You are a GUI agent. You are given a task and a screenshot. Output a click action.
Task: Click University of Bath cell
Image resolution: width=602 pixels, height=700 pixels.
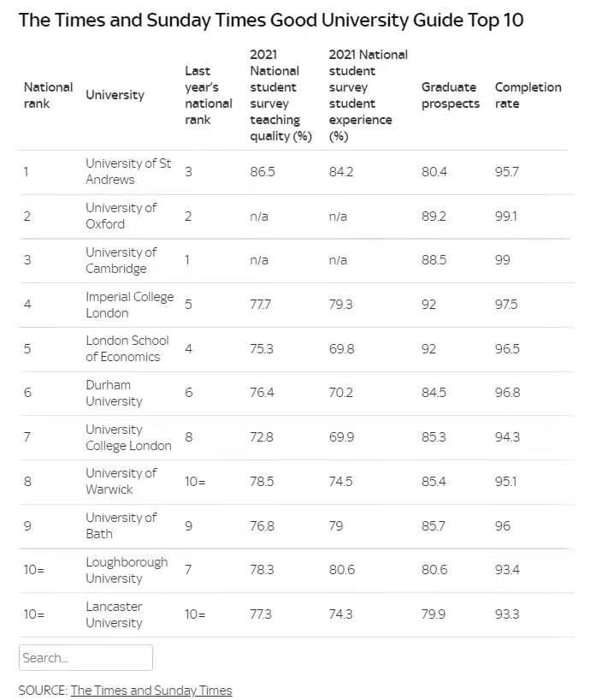[x=121, y=526]
